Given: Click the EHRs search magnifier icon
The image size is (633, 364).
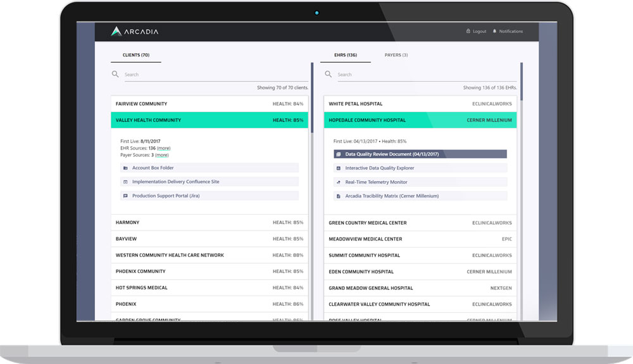Looking at the screenshot, I should click(328, 74).
